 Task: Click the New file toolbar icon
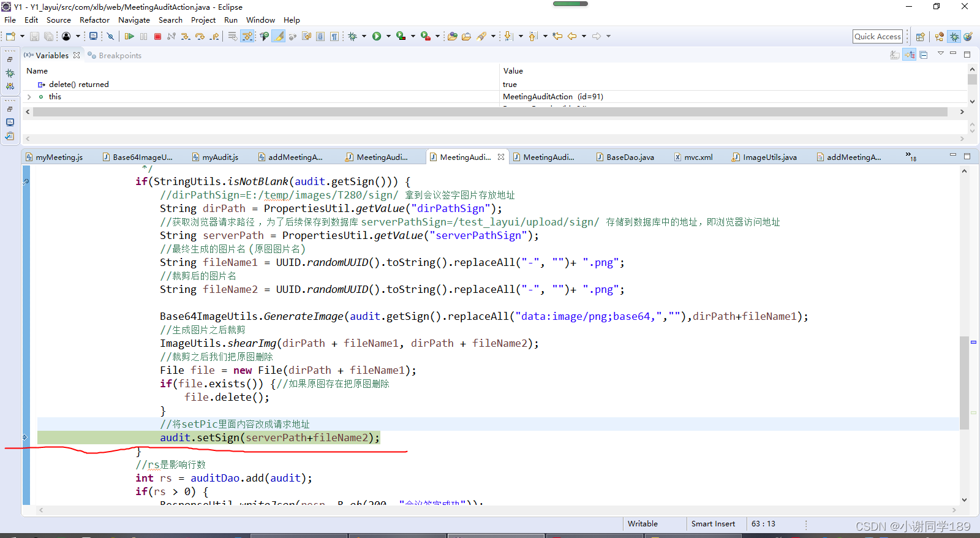click(x=10, y=36)
